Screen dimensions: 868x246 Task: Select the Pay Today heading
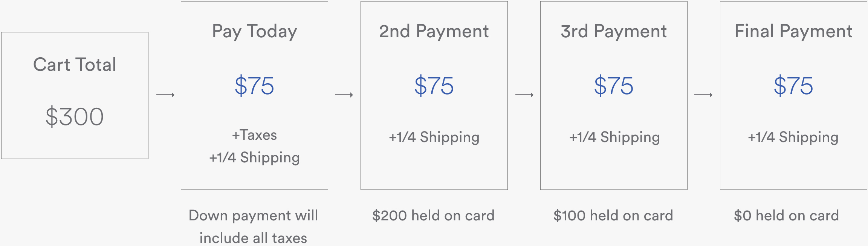click(x=254, y=31)
